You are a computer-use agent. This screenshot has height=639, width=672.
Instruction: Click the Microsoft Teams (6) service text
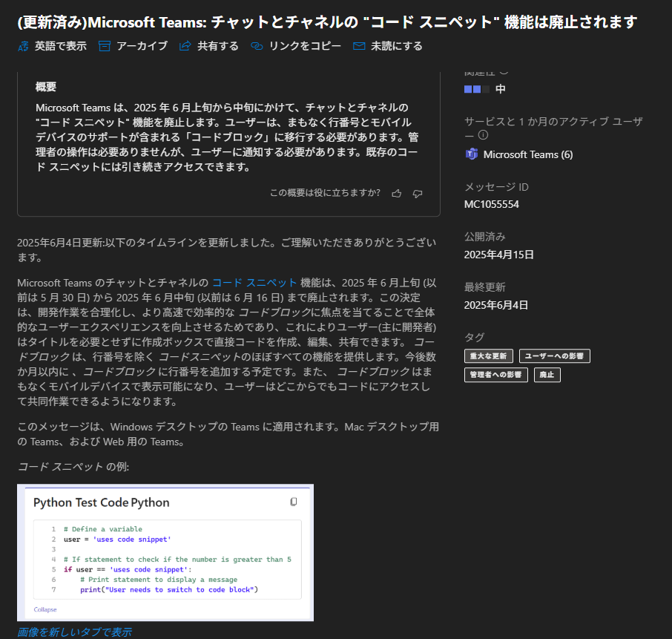pos(528,154)
